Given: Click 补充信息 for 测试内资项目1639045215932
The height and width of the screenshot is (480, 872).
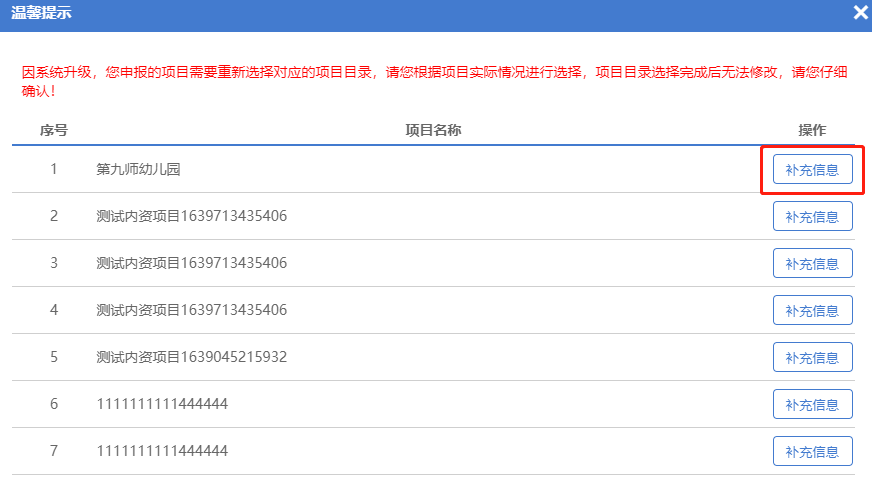Looking at the screenshot, I should pyautogui.click(x=812, y=357).
